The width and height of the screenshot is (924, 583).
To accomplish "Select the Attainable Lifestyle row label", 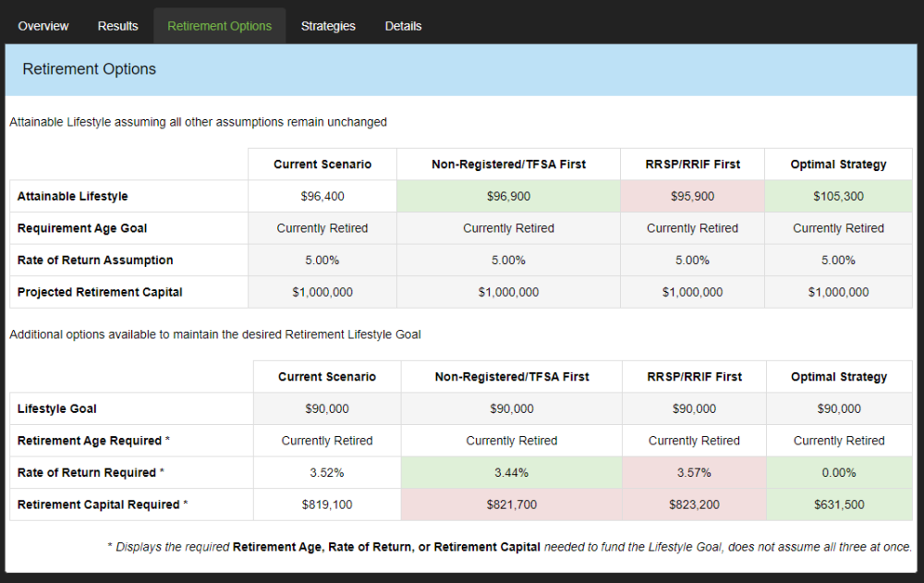I will coord(72,196).
